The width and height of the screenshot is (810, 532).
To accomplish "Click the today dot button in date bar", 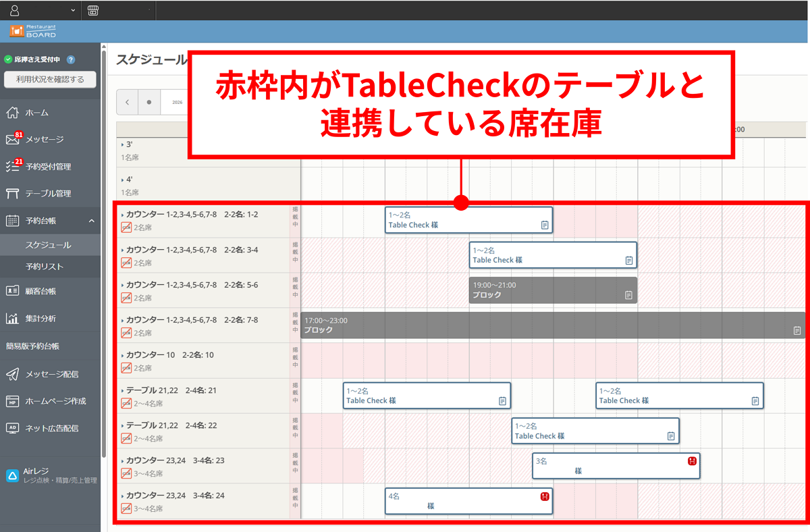I will [x=149, y=103].
